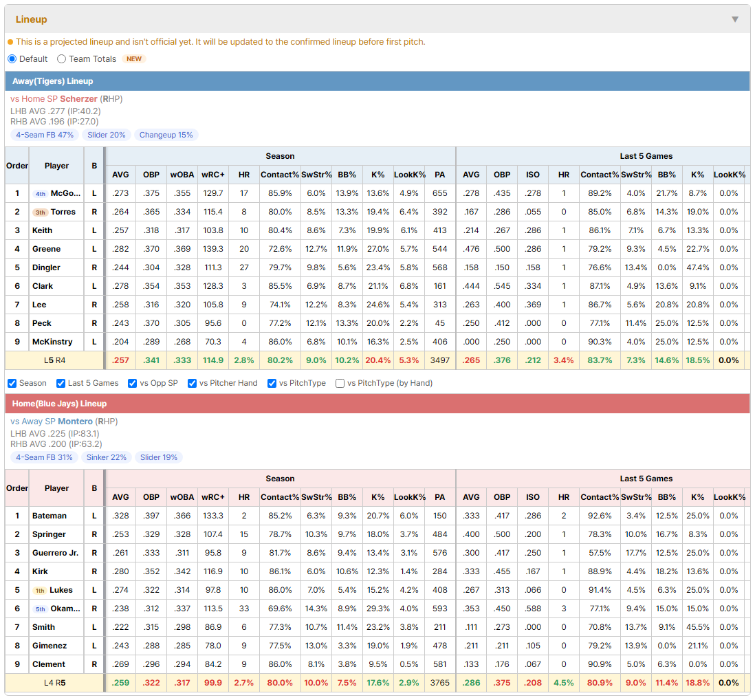Image resolution: width=755 pixels, height=700 pixels.
Task: Click the 4-Seam FB 31% pitch chip
Action: [44, 457]
